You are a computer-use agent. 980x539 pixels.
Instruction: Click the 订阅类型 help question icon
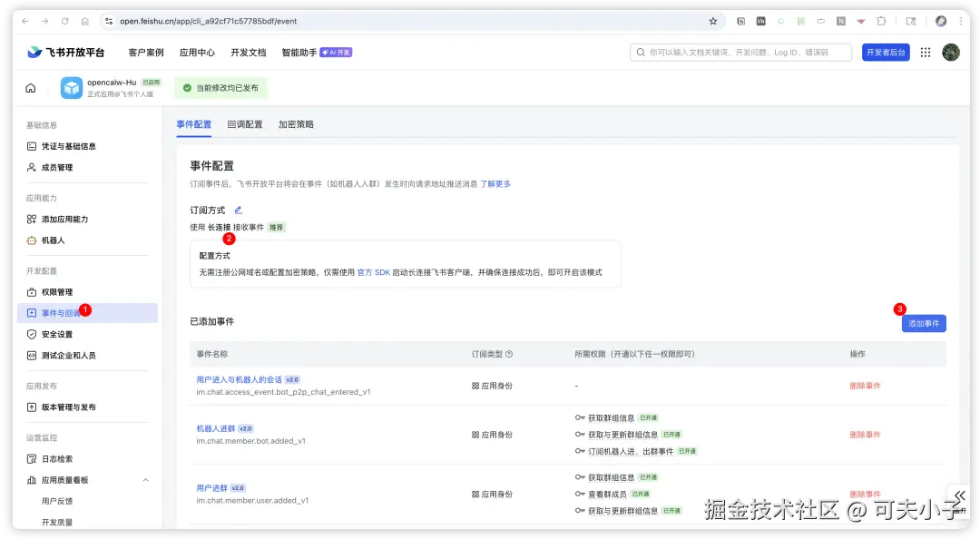(509, 354)
